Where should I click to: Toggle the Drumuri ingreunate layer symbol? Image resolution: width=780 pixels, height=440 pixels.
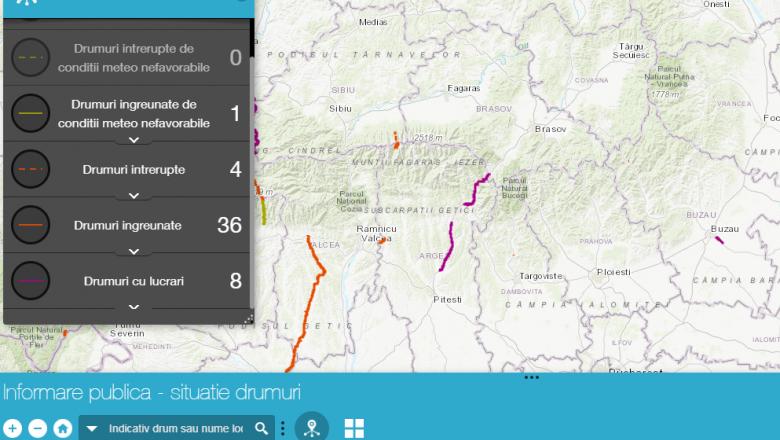tap(31, 226)
